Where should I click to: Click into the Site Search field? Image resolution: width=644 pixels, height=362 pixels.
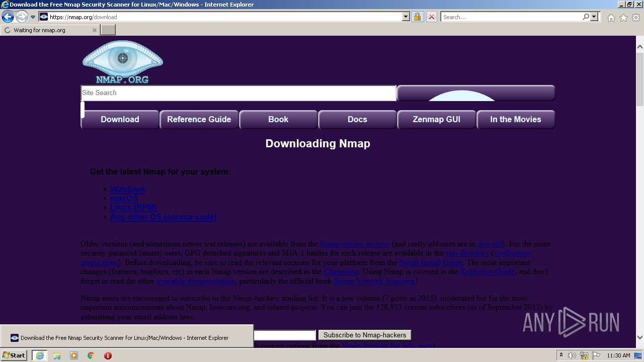[238, 93]
